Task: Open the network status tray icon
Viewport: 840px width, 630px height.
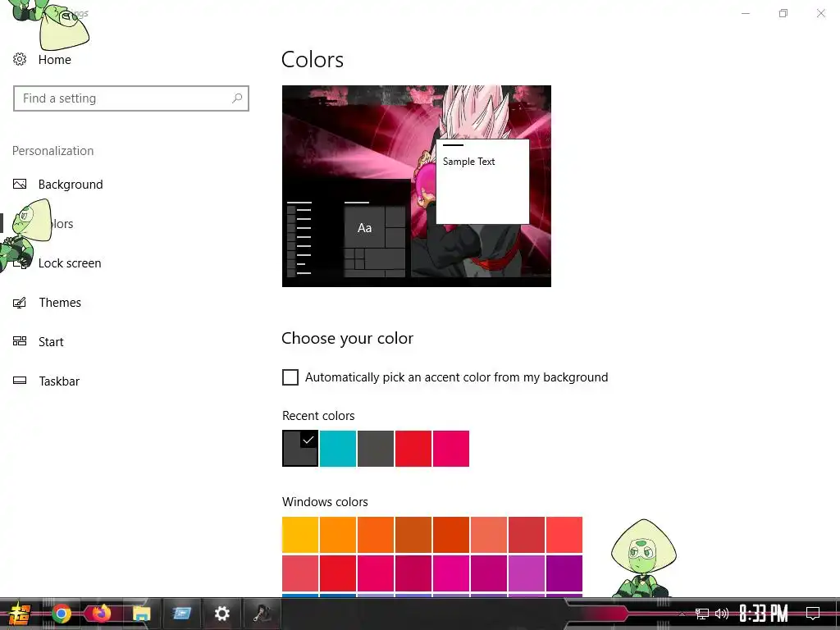Action: click(x=702, y=614)
